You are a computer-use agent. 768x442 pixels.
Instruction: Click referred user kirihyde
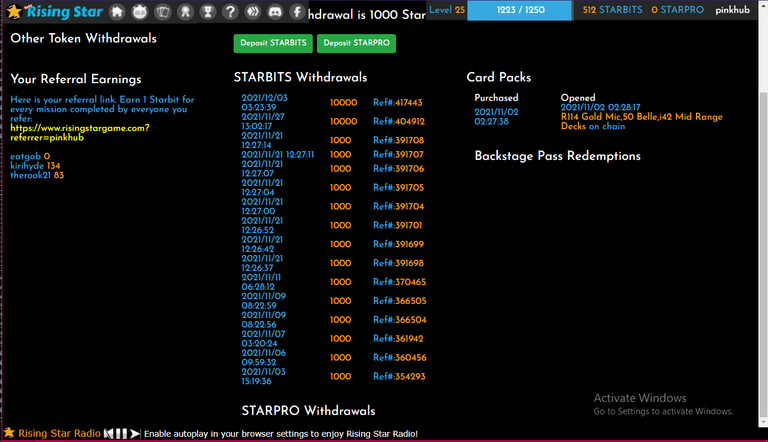click(28, 166)
